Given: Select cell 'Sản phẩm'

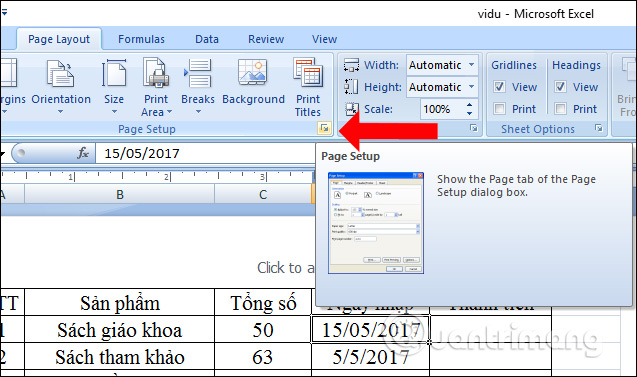Looking at the screenshot, I should tap(119, 303).
